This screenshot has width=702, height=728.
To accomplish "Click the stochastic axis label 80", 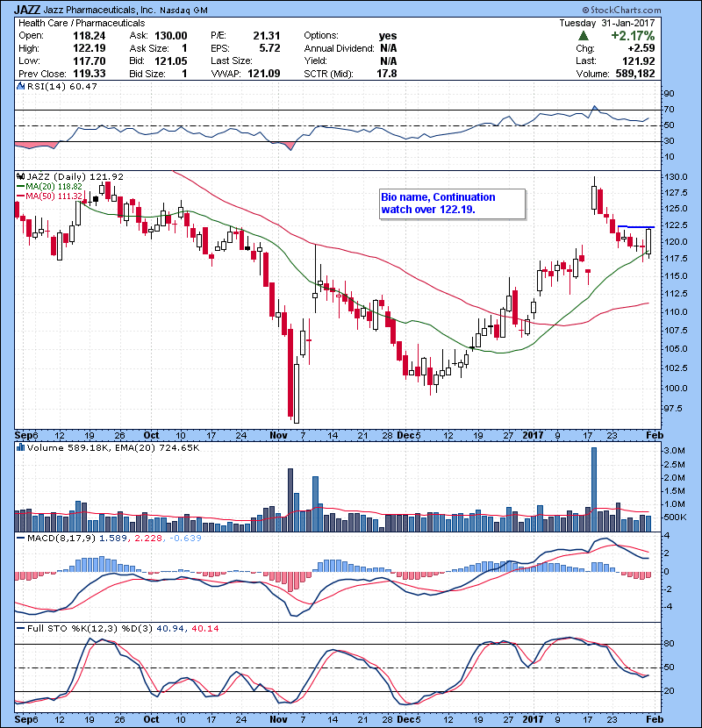I will click(x=670, y=644).
